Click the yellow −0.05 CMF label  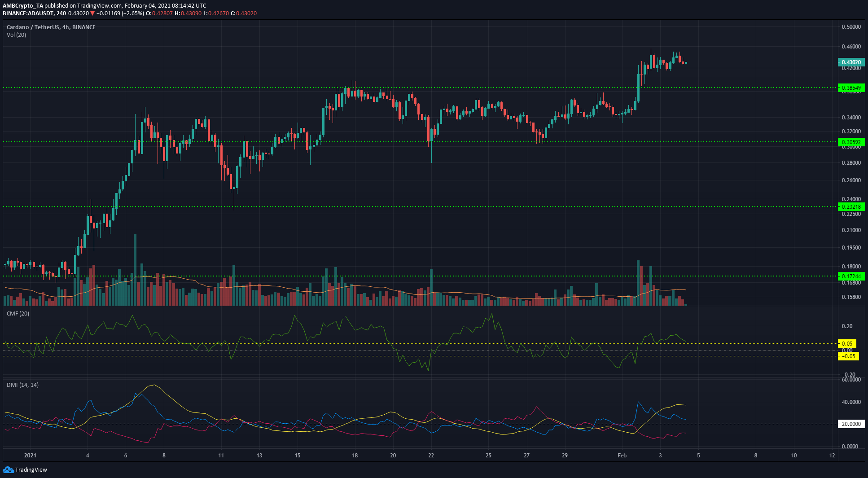[x=848, y=356]
